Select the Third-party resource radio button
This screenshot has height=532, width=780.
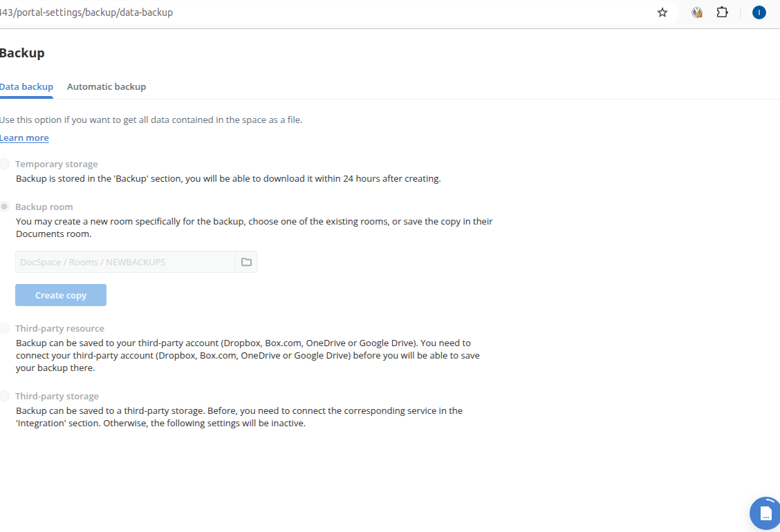coord(4,328)
